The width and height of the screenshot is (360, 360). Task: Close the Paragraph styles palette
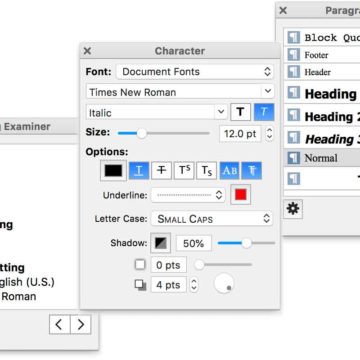point(283,10)
